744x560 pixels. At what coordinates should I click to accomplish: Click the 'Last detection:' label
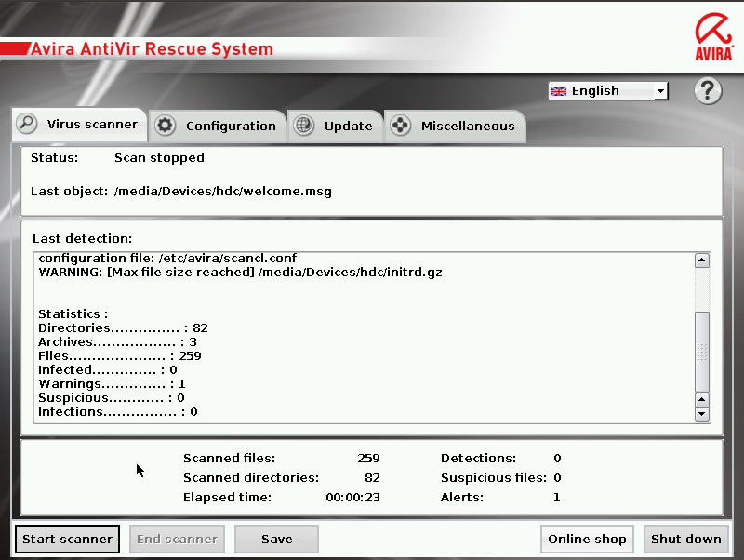(82, 239)
